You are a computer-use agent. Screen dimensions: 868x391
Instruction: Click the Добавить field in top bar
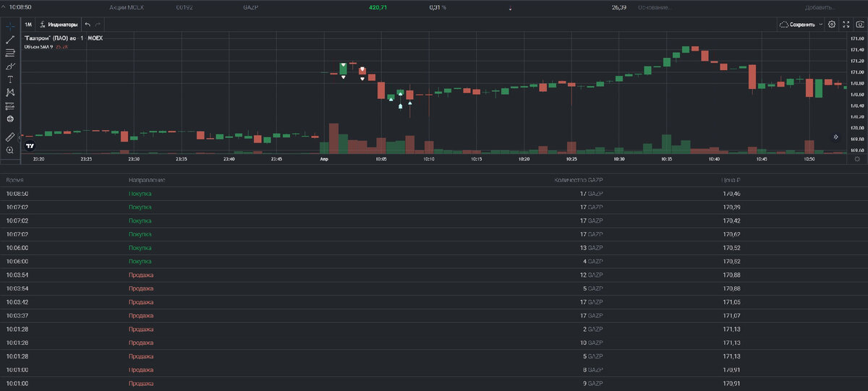[x=820, y=7]
